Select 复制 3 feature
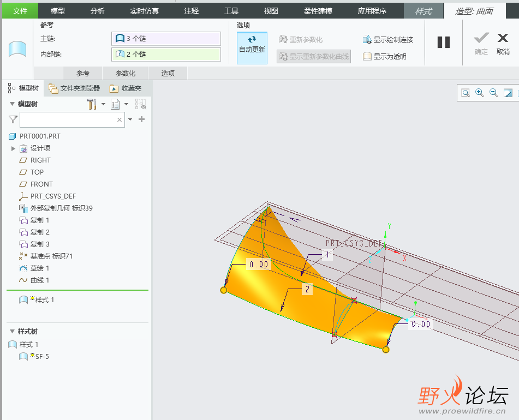The width and height of the screenshot is (519, 420). click(34, 244)
